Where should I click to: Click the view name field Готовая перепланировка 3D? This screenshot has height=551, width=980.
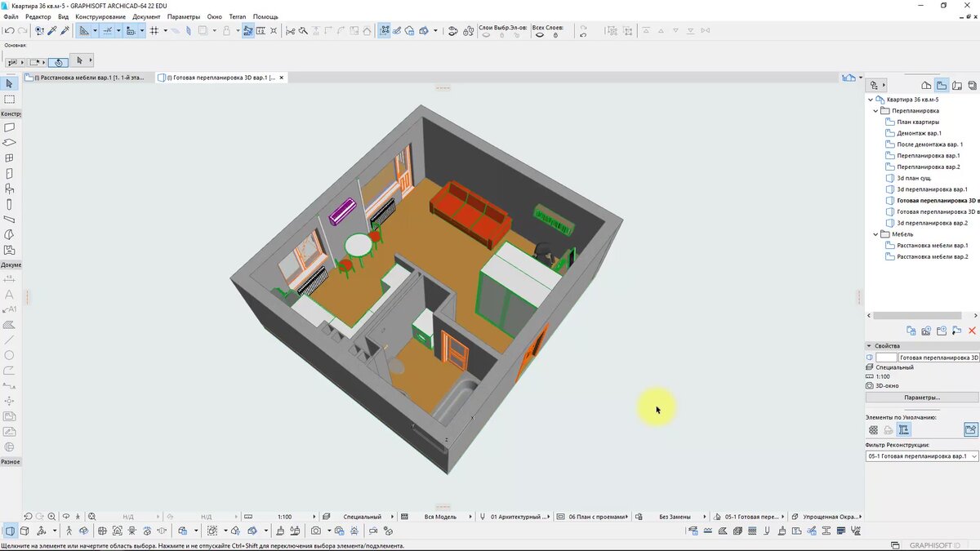pos(938,358)
